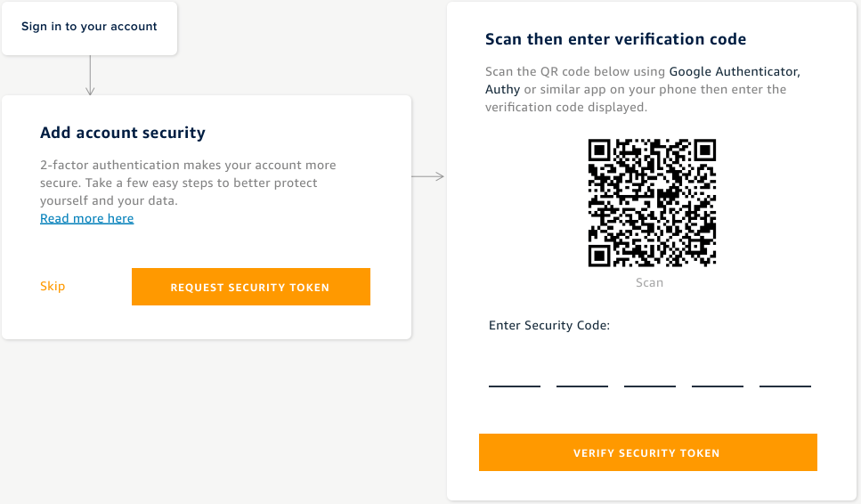
Task: Click the Authy app name text
Action: point(502,89)
